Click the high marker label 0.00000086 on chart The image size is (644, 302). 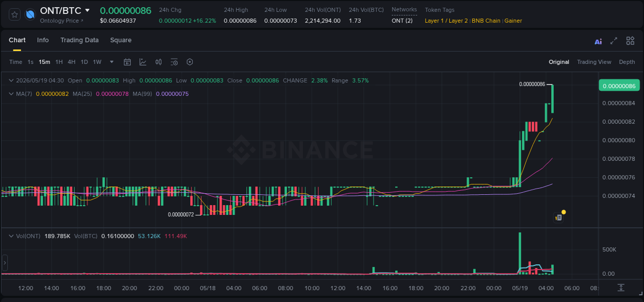(x=532, y=84)
